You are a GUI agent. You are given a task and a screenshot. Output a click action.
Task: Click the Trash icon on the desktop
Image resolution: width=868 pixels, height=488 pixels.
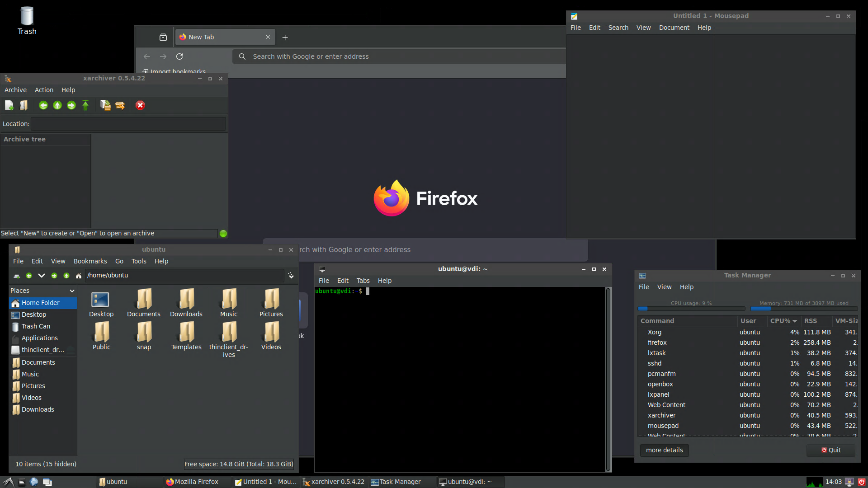click(27, 21)
